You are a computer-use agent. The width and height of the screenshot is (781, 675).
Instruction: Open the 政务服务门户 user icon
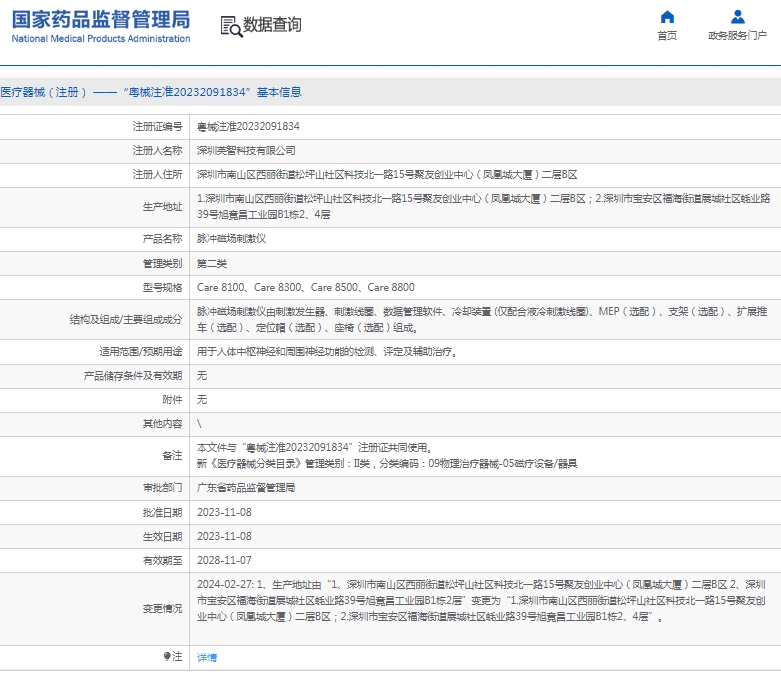pyautogui.click(x=737, y=17)
